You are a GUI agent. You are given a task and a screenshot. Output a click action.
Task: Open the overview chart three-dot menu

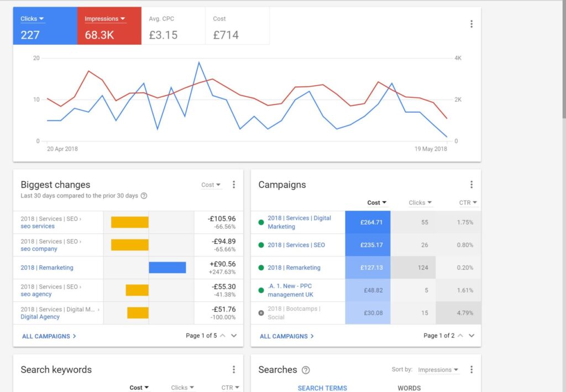(x=471, y=24)
